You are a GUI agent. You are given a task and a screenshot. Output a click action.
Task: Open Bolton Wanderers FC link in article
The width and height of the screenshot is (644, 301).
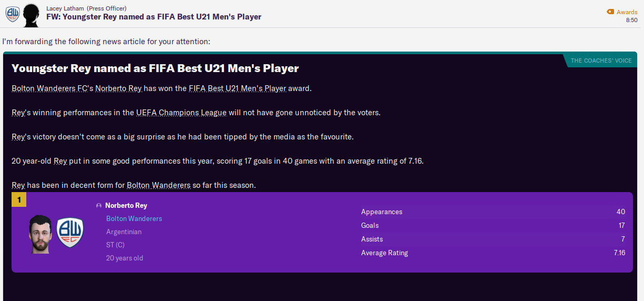pos(49,88)
